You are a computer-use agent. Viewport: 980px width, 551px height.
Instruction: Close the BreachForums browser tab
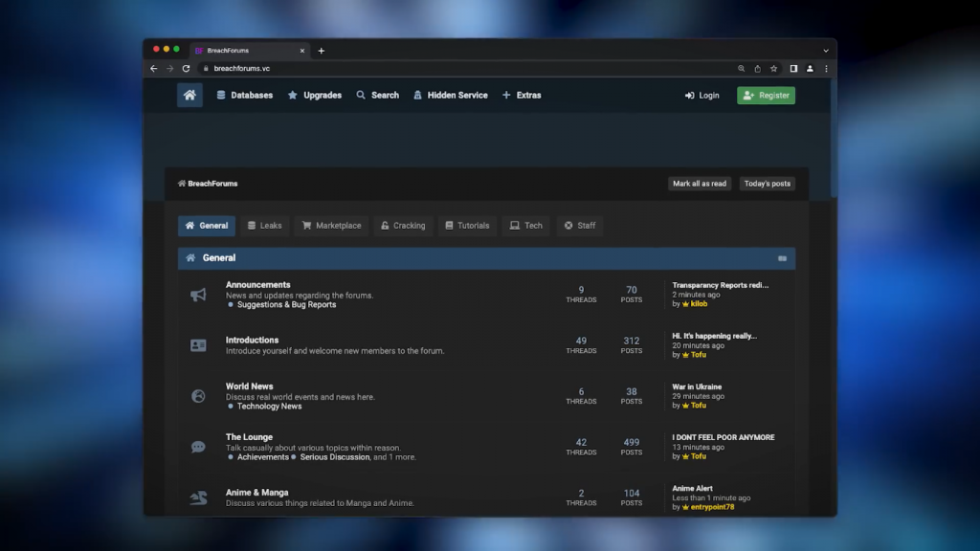301,51
